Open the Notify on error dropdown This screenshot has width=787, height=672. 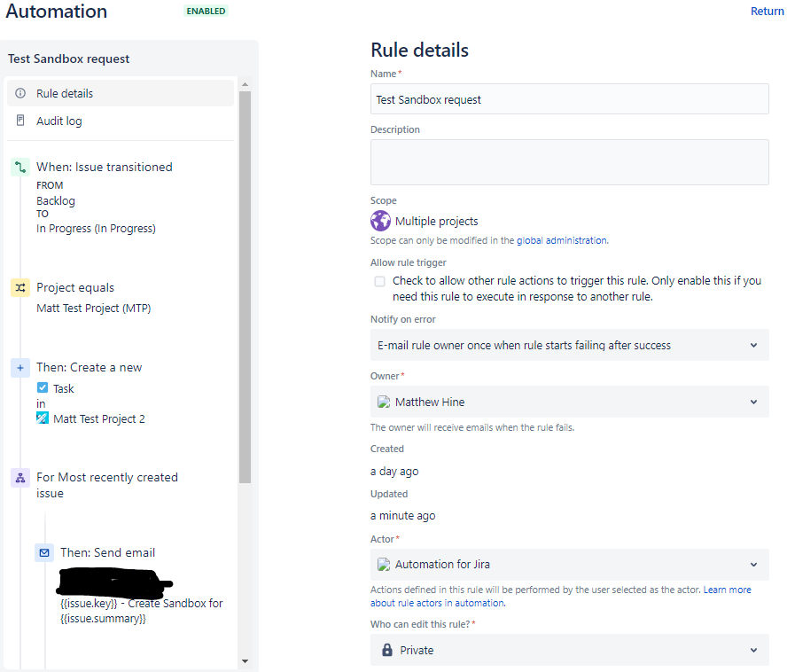tap(570, 345)
